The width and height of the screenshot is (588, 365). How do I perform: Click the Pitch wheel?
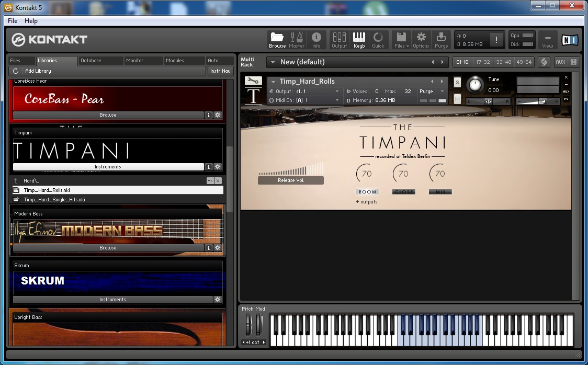pyautogui.click(x=248, y=325)
